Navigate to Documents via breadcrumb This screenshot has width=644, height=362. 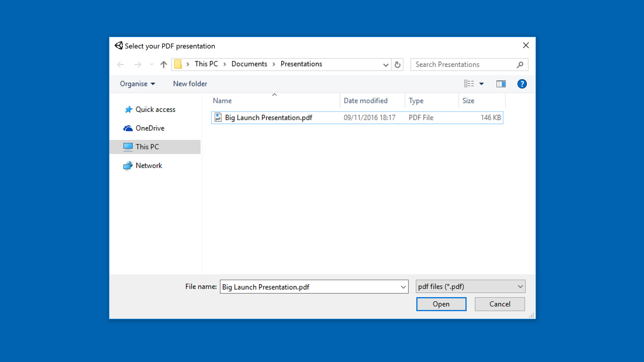pyautogui.click(x=249, y=64)
